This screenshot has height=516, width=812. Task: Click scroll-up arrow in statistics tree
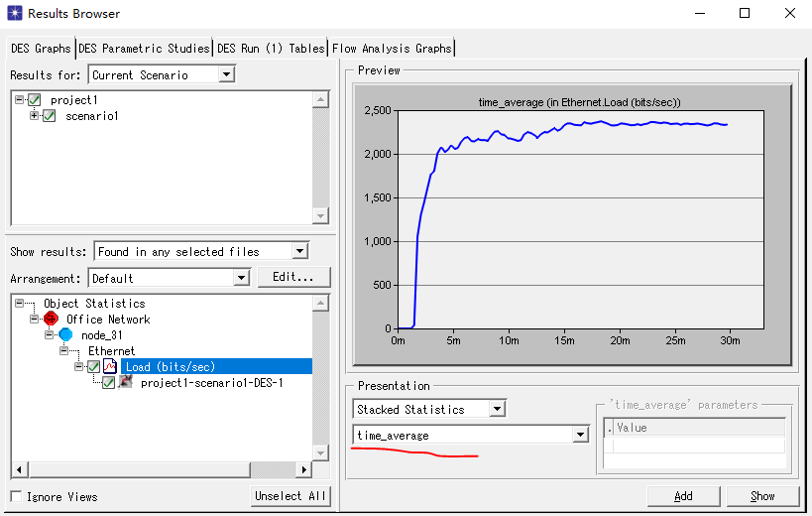click(x=320, y=303)
